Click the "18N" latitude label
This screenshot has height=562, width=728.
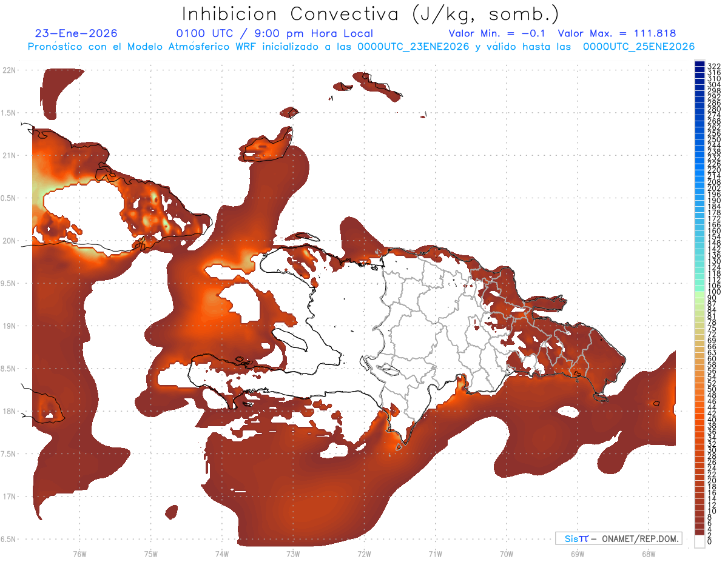(x=9, y=412)
